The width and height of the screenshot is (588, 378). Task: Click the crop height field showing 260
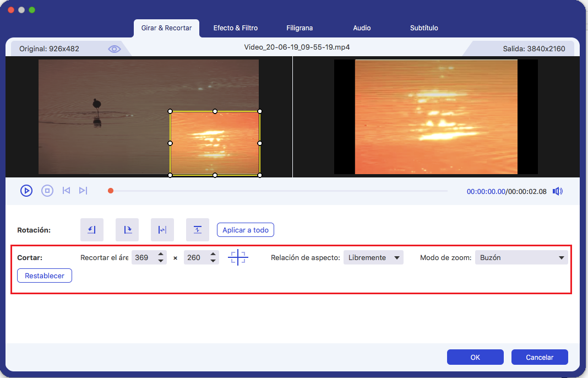click(196, 257)
